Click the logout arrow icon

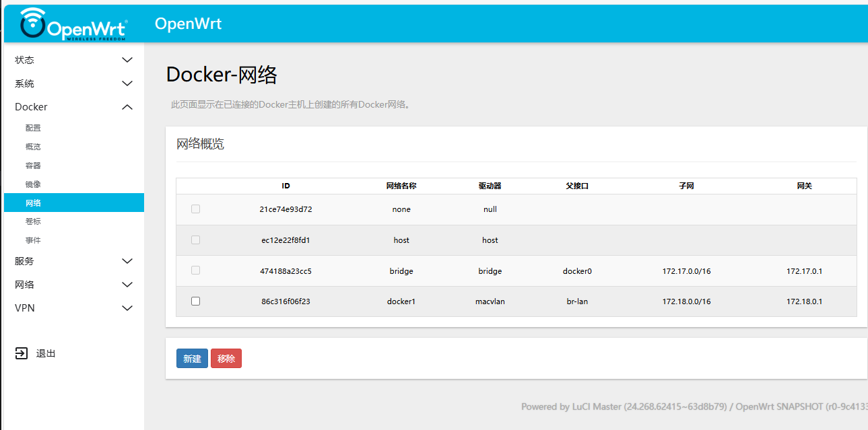22,353
